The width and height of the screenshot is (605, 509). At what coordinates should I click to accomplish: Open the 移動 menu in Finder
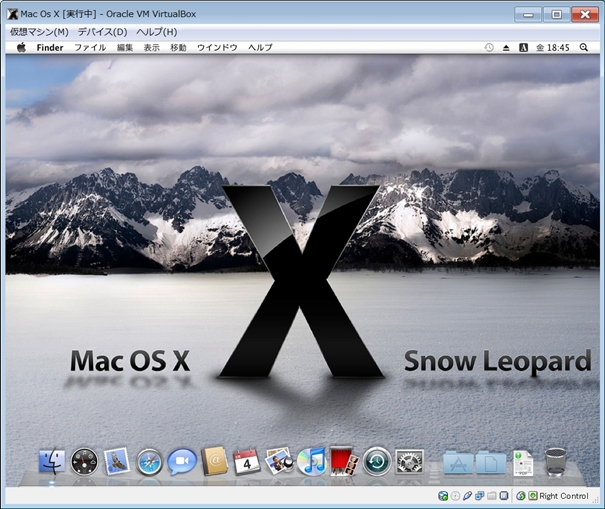[x=178, y=47]
